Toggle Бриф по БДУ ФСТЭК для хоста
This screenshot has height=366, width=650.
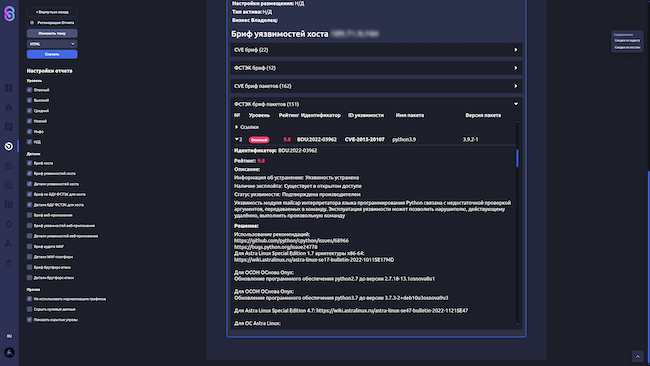pos(29,194)
